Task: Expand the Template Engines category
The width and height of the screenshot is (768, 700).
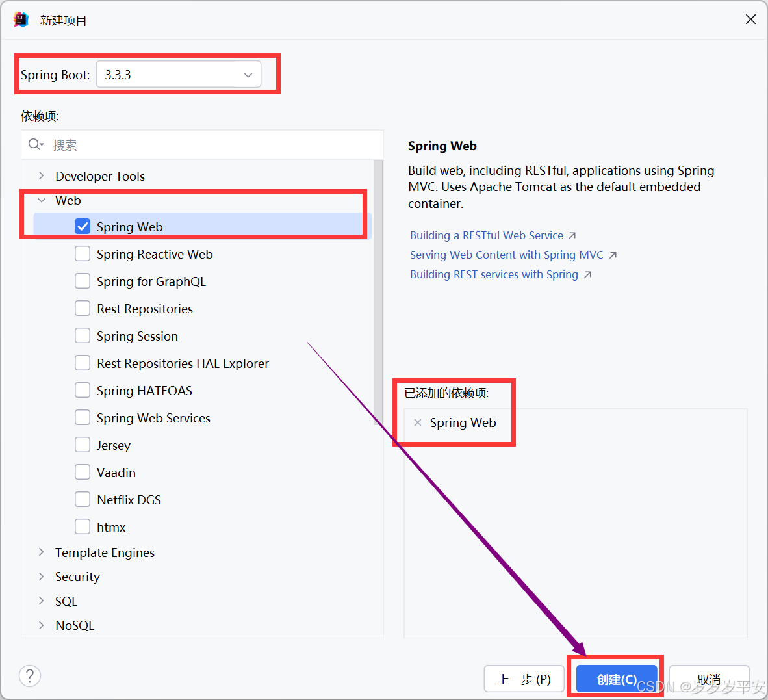Action: 42,552
